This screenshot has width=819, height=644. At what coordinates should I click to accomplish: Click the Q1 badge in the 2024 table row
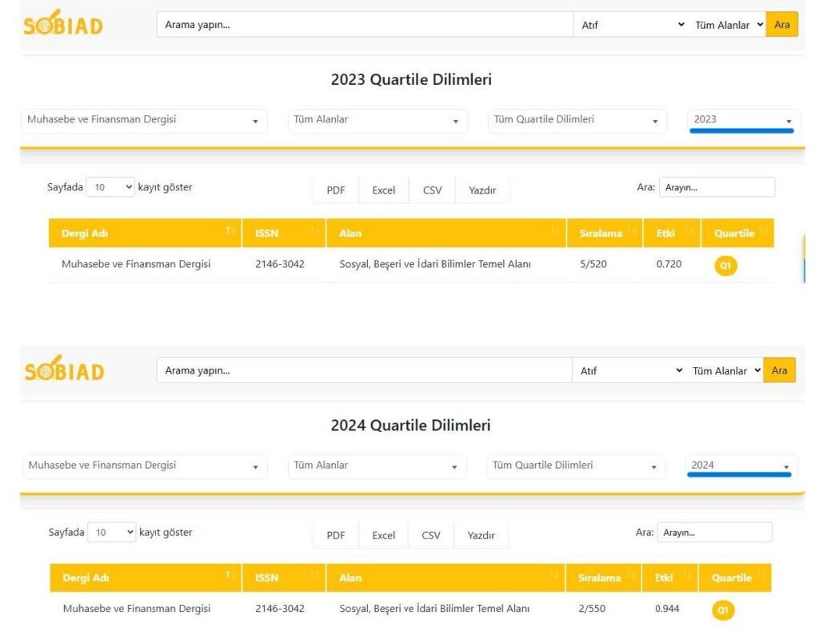click(723, 611)
